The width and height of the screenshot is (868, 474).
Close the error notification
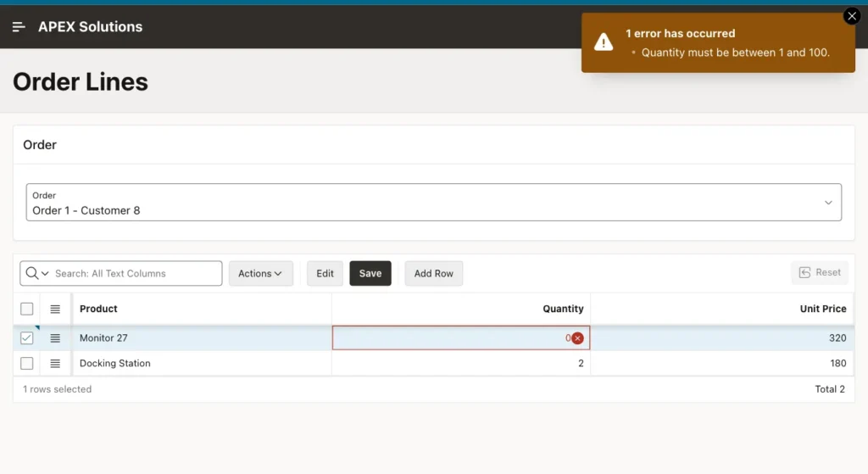[852, 16]
